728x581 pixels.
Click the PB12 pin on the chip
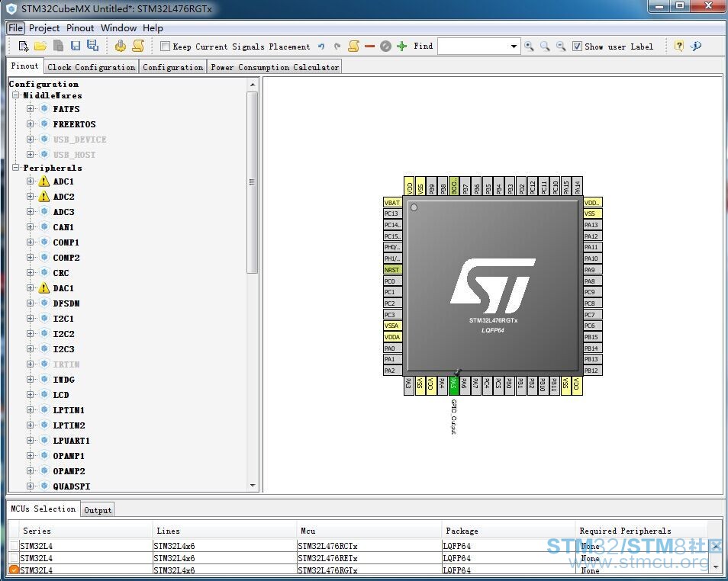click(593, 371)
